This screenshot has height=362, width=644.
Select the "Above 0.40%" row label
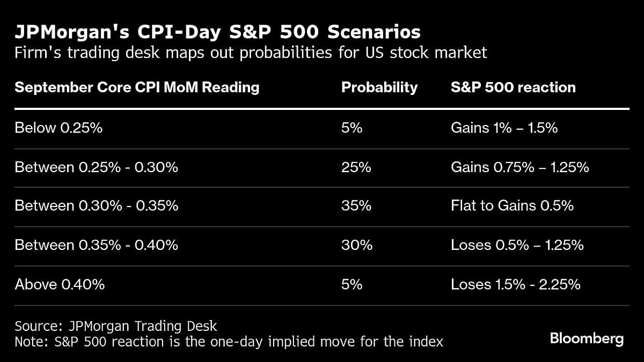coord(60,284)
